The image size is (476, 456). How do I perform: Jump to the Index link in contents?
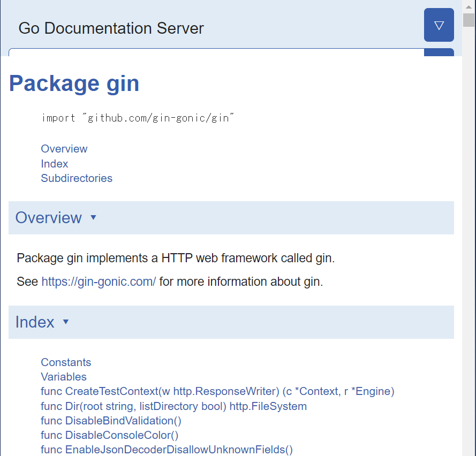[54, 164]
